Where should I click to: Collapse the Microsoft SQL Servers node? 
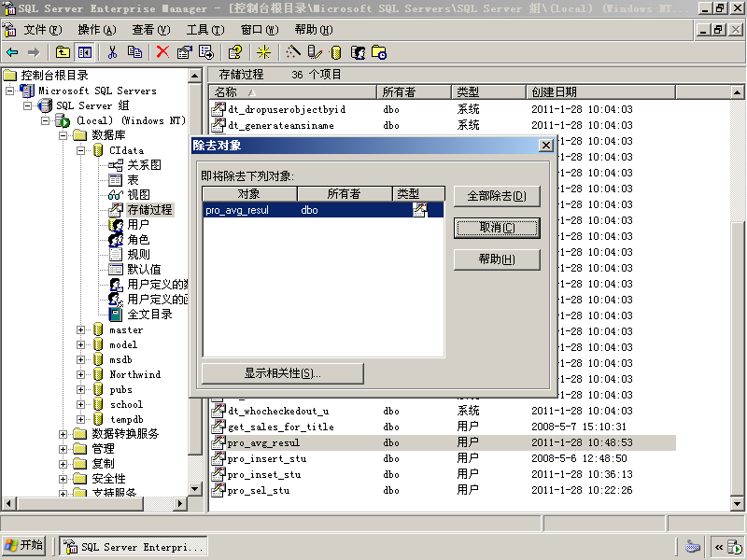9,91
